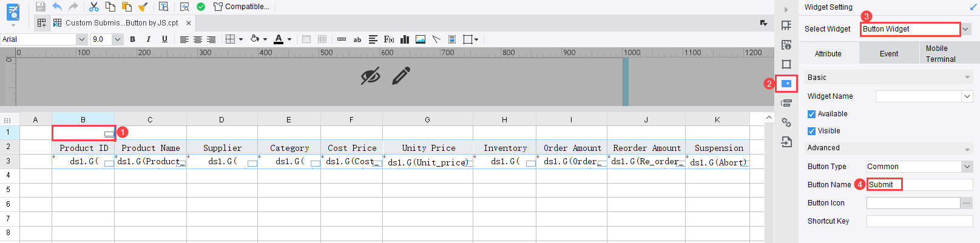The width and height of the screenshot is (980, 243).
Task: Switch to the Event tab
Action: 889,54
